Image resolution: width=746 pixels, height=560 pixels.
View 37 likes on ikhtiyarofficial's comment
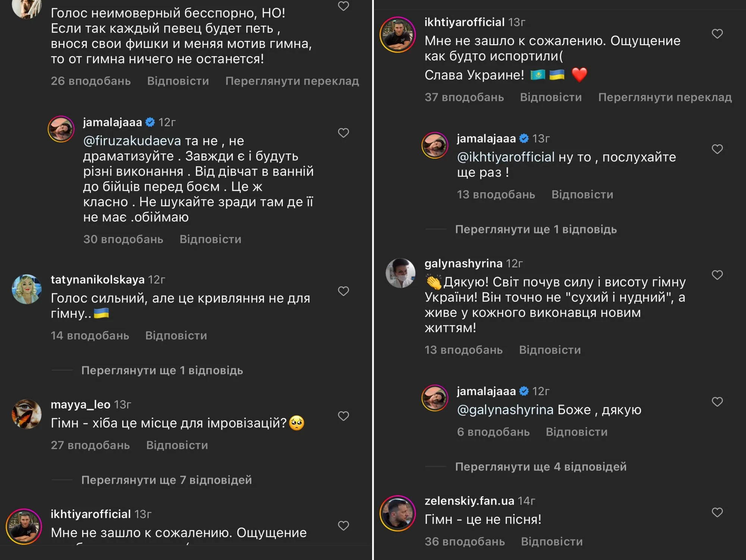(464, 97)
